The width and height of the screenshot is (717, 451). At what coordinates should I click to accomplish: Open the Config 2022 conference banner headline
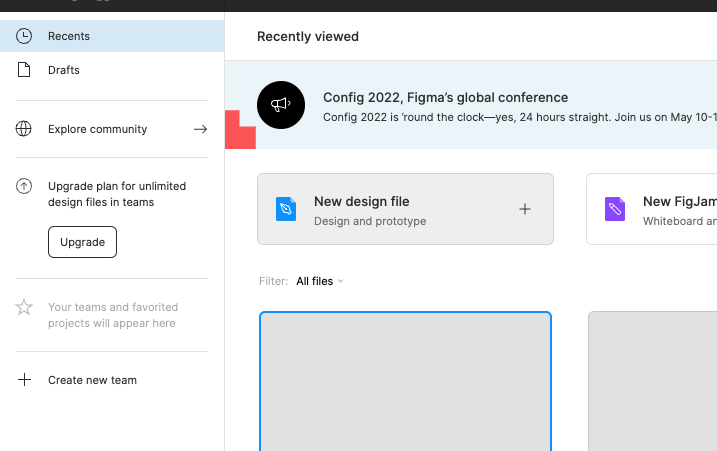point(445,97)
